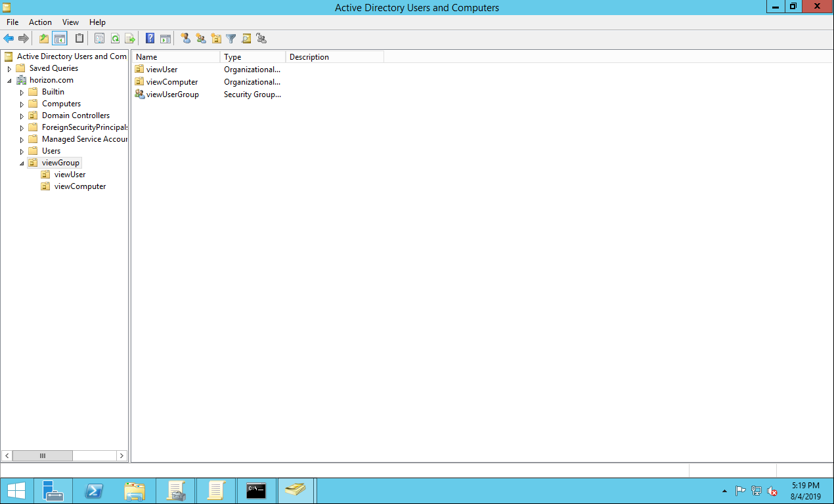Open PowerShell from the taskbar
The height and width of the screenshot is (504, 834).
[95, 491]
